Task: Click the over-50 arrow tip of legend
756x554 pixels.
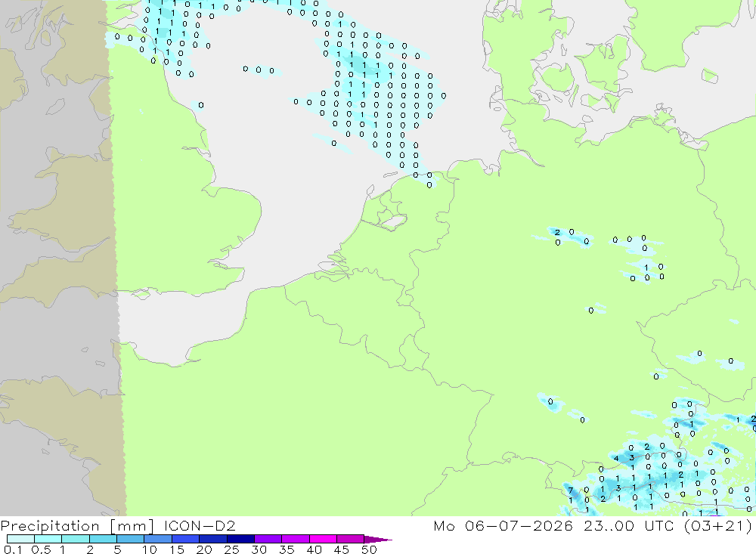Action: (378, 539)
